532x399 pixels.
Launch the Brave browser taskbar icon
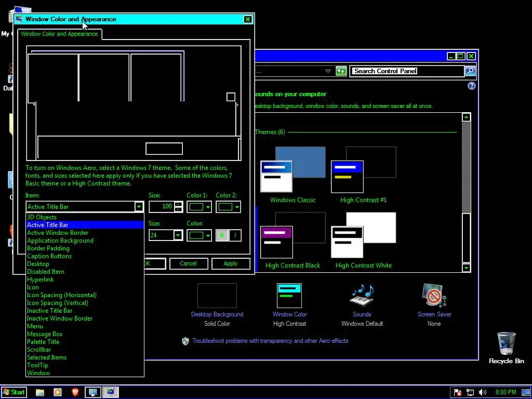(75, 393)
